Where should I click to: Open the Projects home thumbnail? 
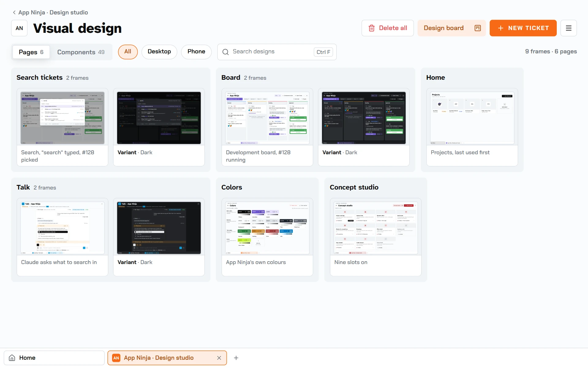(472, 118)
